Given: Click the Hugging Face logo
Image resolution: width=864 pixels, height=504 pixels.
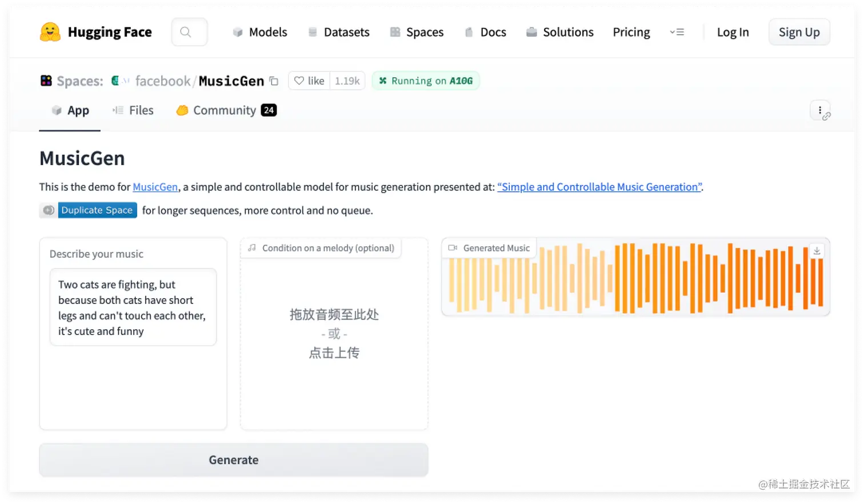Looking at the screenshot, I should tap(50, 31).
